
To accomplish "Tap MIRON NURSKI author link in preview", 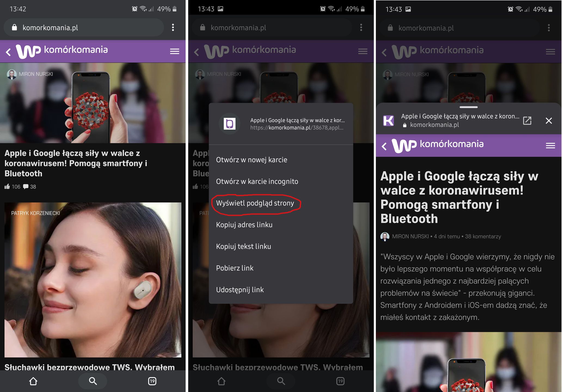I will tap(410, 236).
